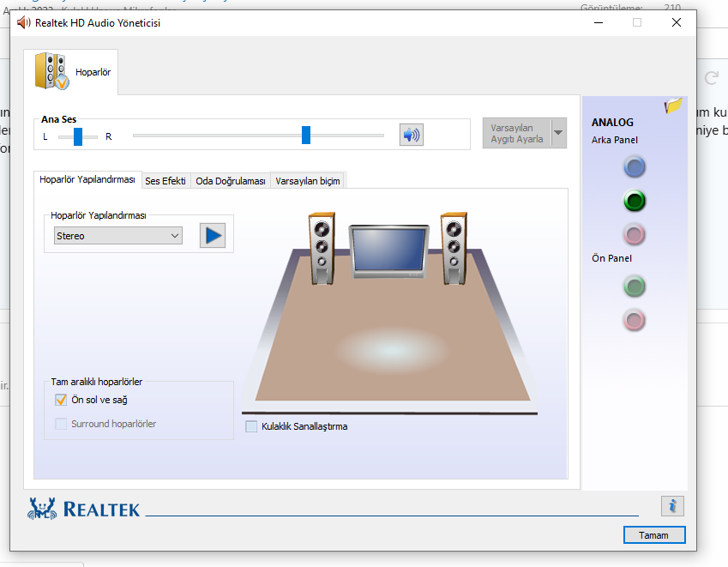Select the Hoparlör device tab
728x567 pixels.
pos(71,72)
